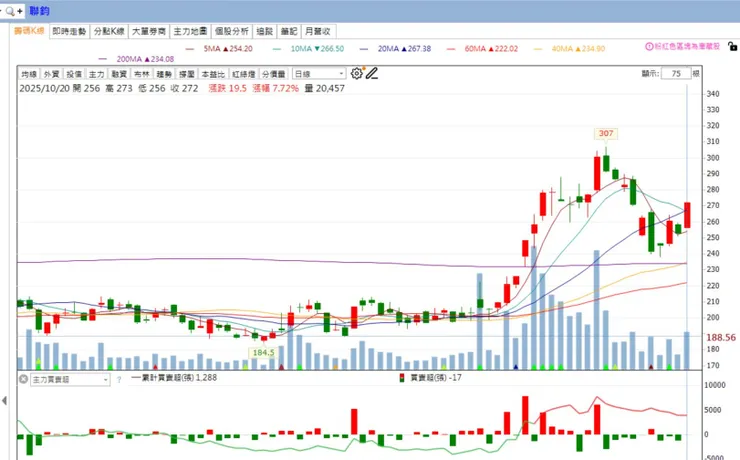
Task: Click the 5MA legend entry
Action: pyautogui.click(x=219, y=49)
